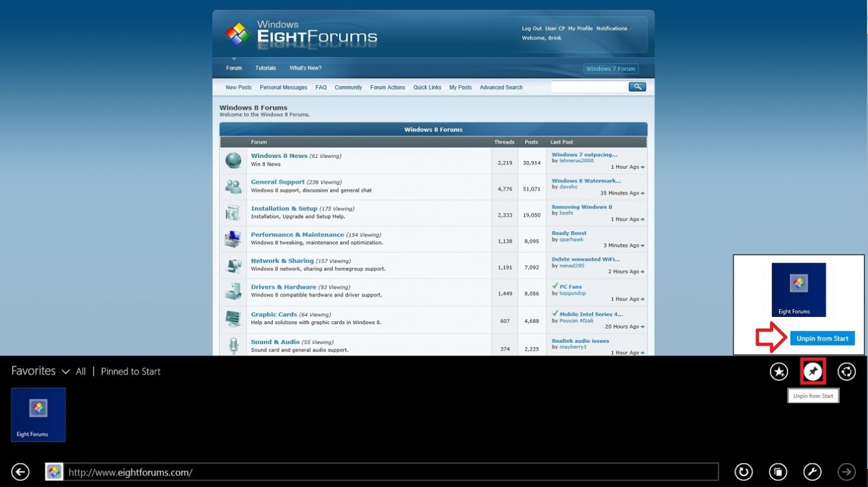Open the Tutorials tab
The width and height of the screenshot is (868, 487).
pos(266,68)
